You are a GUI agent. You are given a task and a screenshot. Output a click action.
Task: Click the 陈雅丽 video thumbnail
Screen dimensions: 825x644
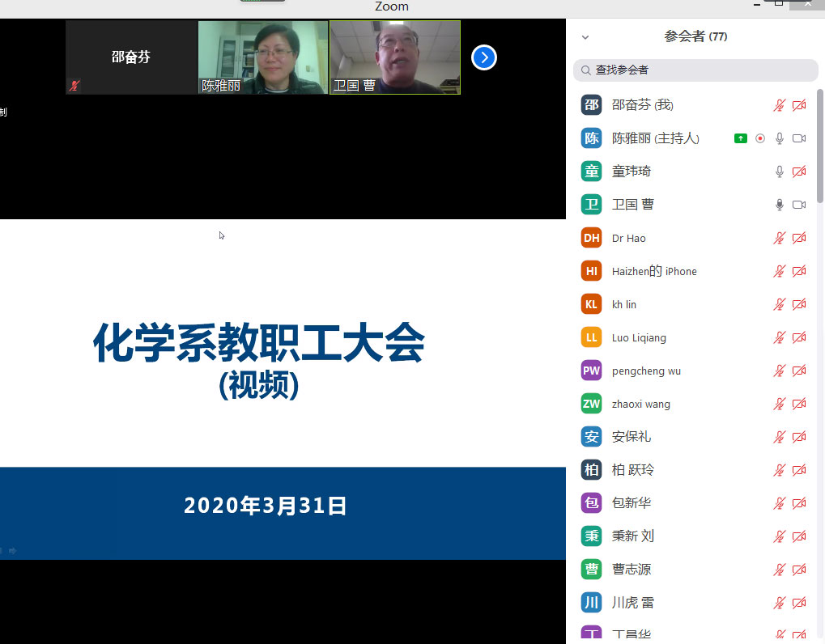click(x=263, y=57)
